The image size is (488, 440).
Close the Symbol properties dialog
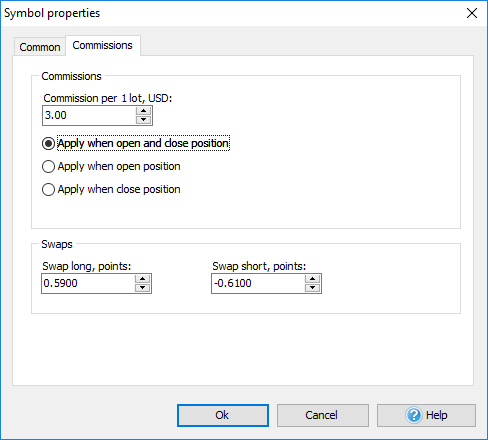click(472, 13)
